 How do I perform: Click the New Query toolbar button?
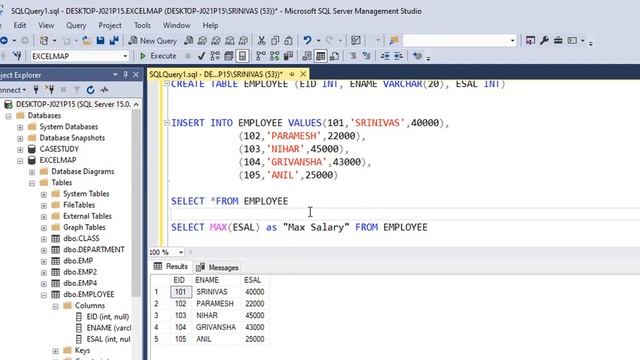(x=153, y=40)
